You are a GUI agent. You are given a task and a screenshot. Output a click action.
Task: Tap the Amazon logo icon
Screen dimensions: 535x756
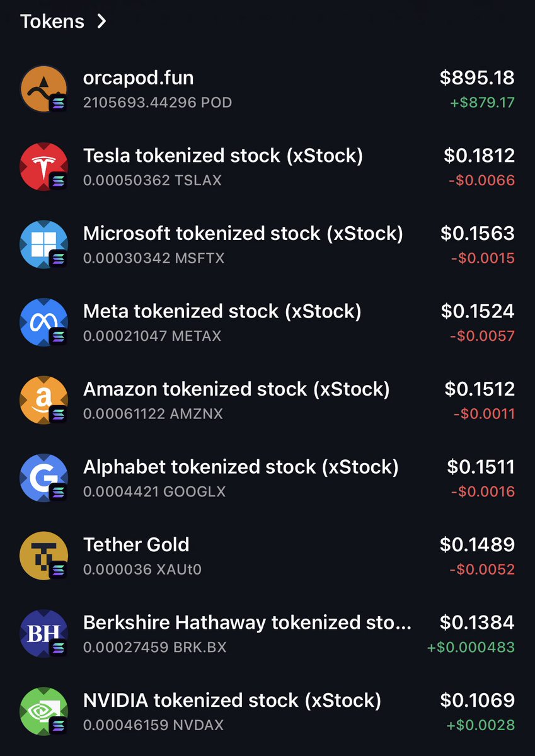44,400
